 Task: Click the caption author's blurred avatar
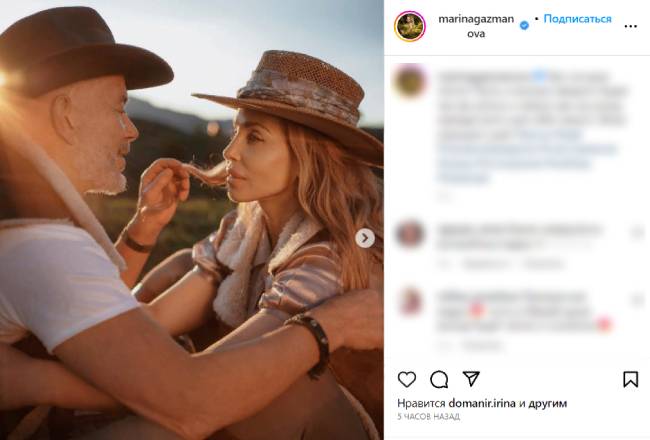pyautogui.click(x=410, y=81)
